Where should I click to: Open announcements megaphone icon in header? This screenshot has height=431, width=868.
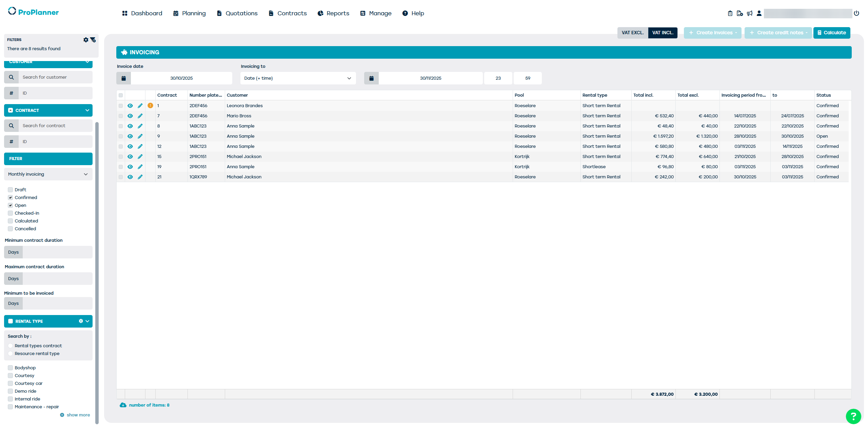coord(750,13)
